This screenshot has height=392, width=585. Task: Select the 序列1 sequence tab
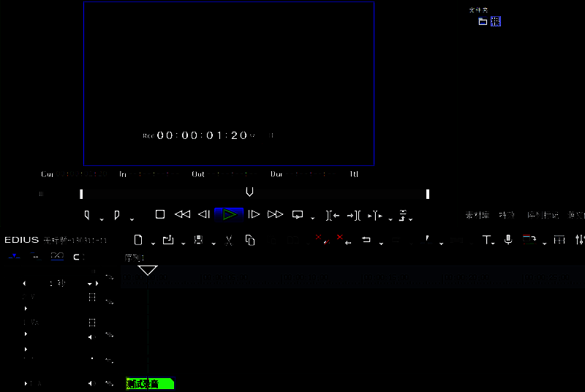click(x=135, y=258)
